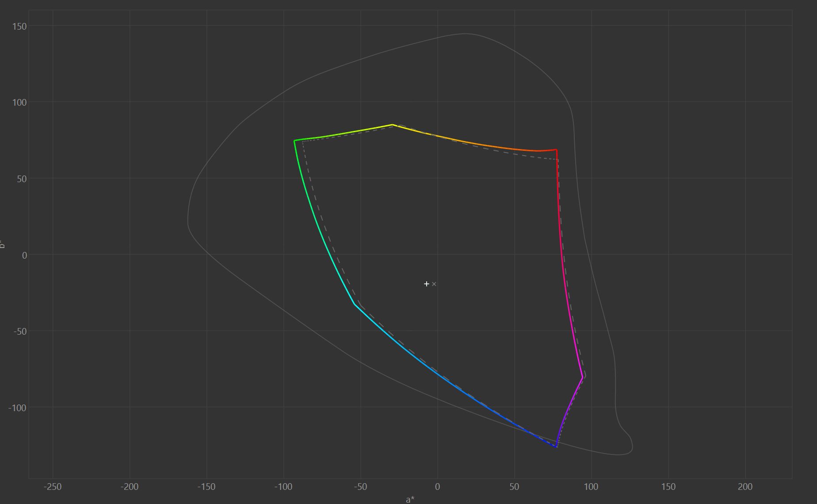Click the green corner of the solid gamut
Screen dimensions: 817x504
295,141
